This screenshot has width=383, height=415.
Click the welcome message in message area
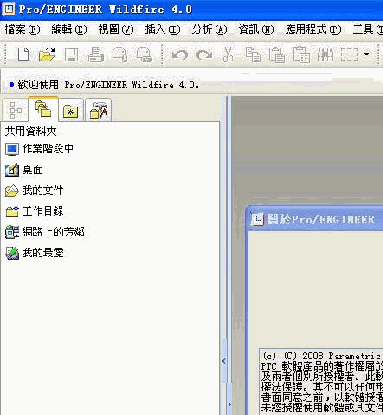[108, 85]
